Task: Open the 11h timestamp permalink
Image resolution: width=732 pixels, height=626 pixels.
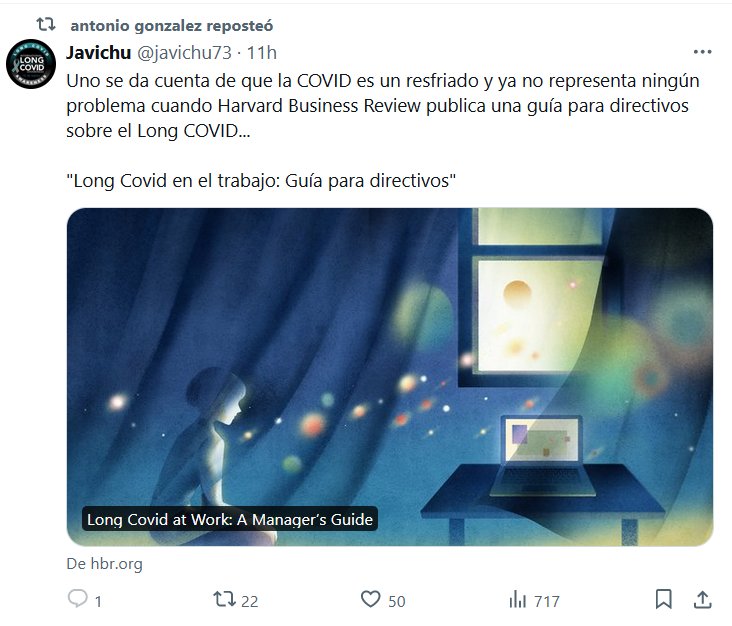Action: (x=261, y=53)
